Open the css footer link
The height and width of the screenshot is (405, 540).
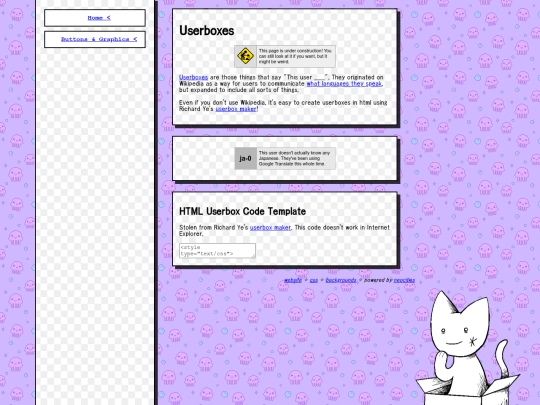[x=314, y=280]
